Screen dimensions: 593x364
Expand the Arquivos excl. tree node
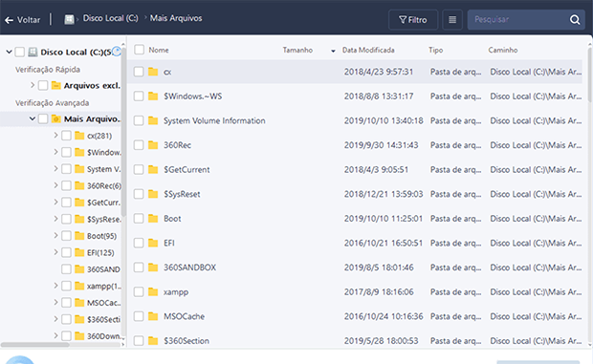pos(33,85)
